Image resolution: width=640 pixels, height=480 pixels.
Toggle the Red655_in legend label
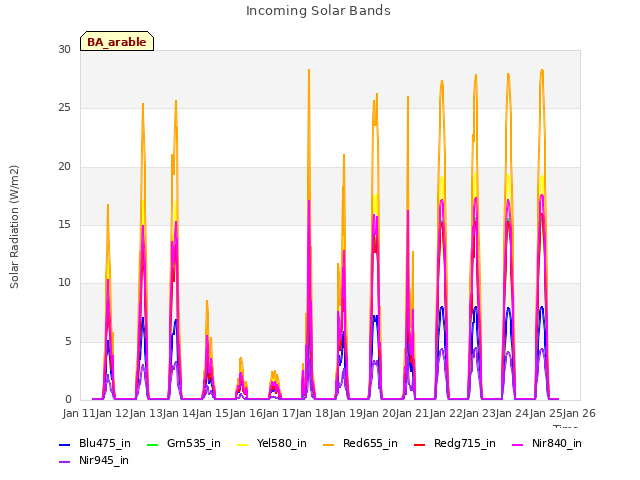tap(370, 443)
